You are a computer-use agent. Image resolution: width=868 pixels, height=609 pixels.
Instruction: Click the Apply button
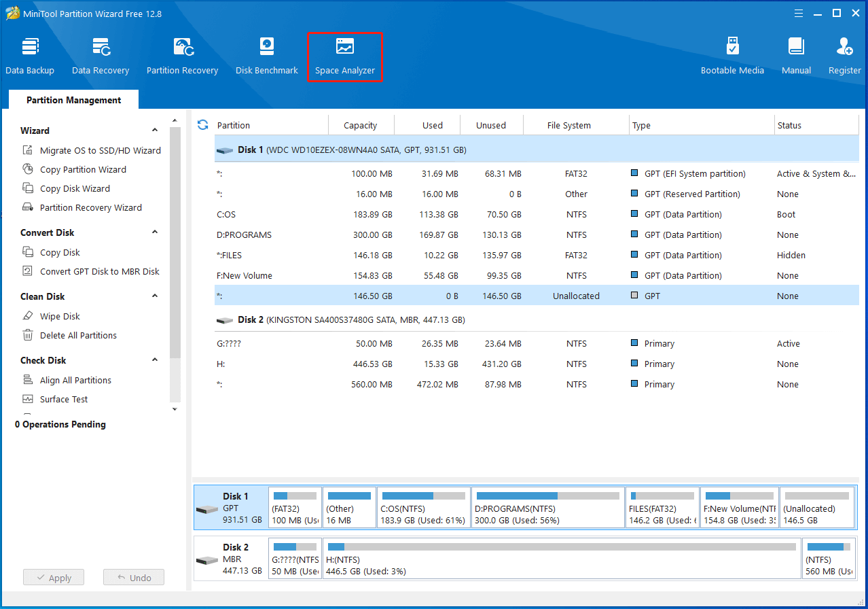[x=53, y=577]
